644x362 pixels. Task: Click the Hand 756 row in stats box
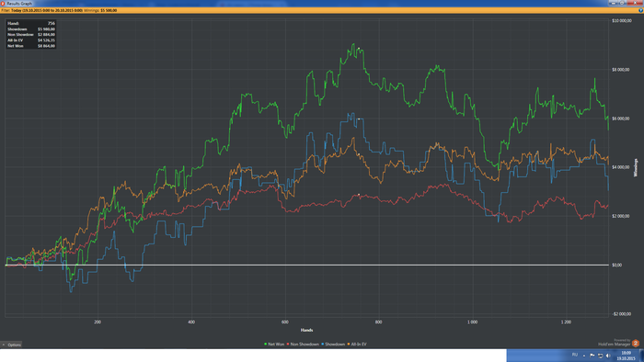point(31,23)
